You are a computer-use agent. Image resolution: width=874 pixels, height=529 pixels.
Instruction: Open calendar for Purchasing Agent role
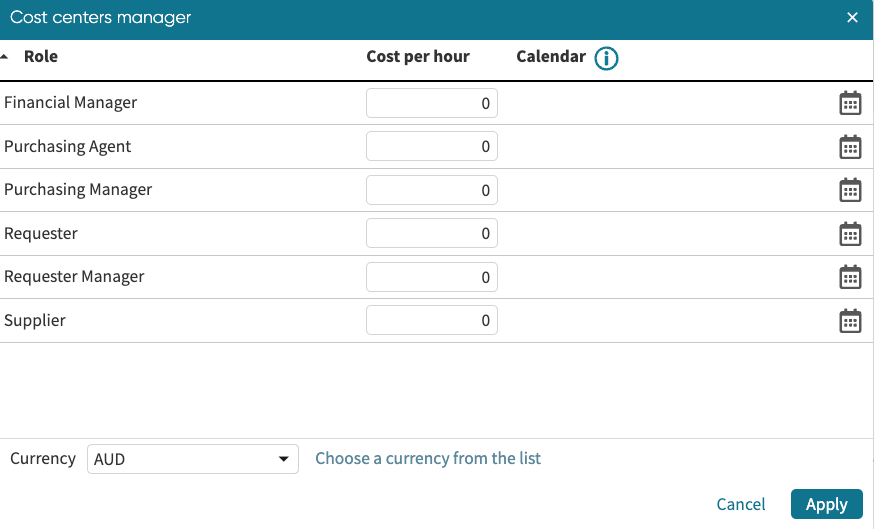[850, 147]
